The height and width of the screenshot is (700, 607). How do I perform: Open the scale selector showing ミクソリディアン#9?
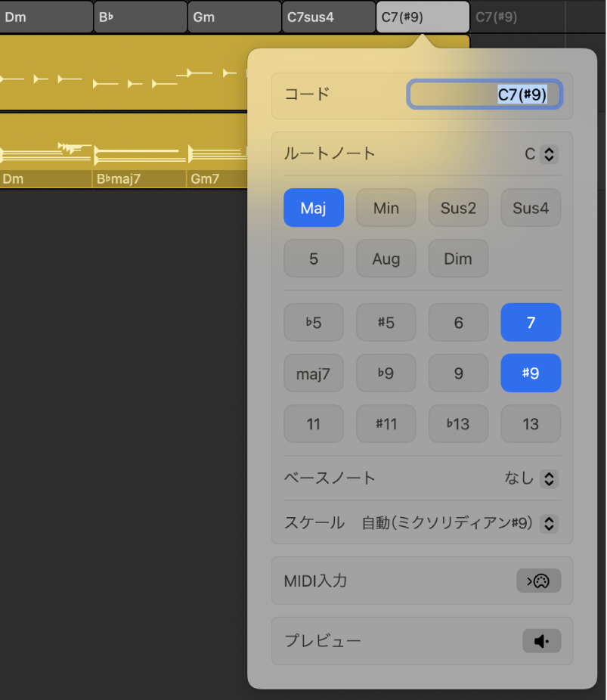(x=549, y=523)
